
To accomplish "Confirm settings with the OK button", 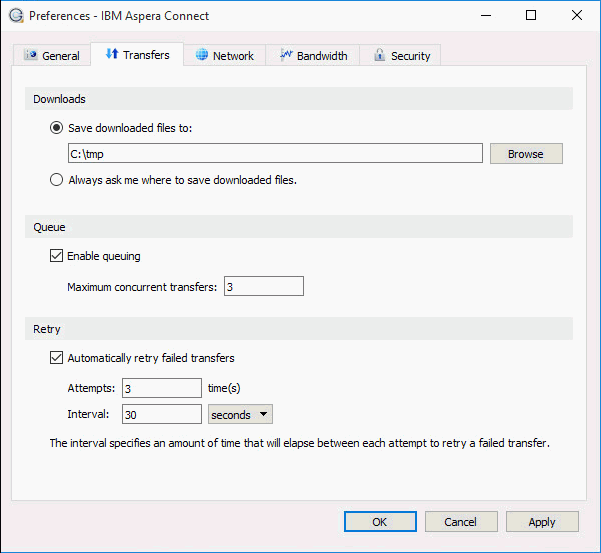I will [x=380, y=522].
